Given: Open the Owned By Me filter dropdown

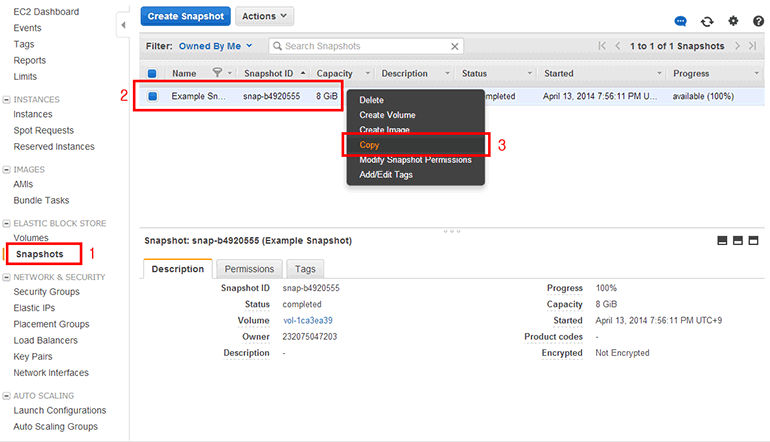Looking at the screenshot, I should (x=215, y=46).
